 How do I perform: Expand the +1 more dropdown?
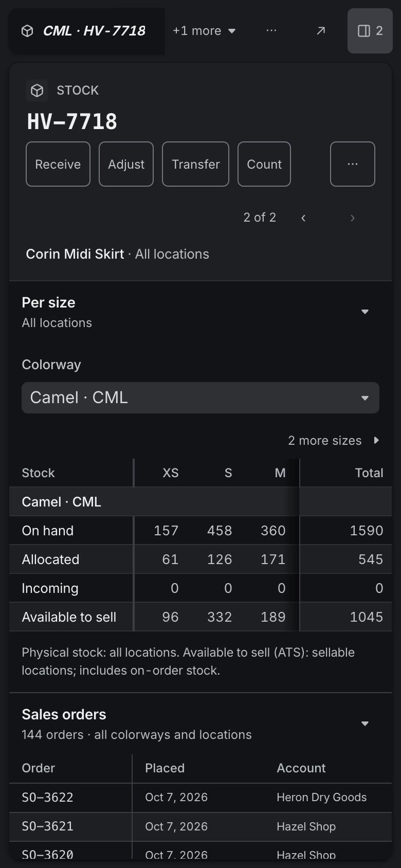(x=204, y=31)
